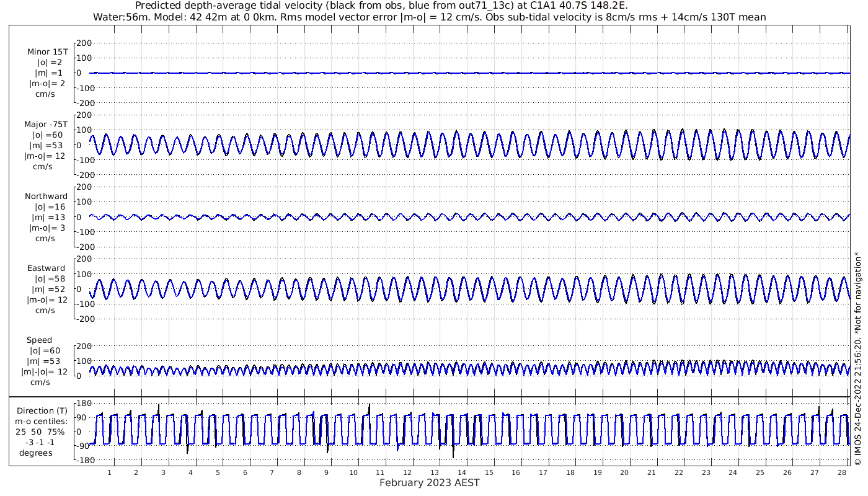
Task: Click '|o| =2' under Minor 15T
Action: pos(49,63)
